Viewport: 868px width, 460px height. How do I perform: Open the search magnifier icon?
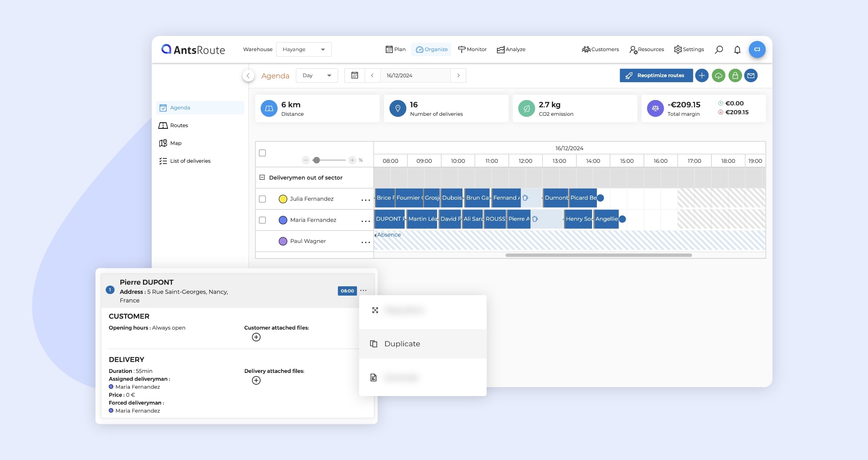pos(719,49)
